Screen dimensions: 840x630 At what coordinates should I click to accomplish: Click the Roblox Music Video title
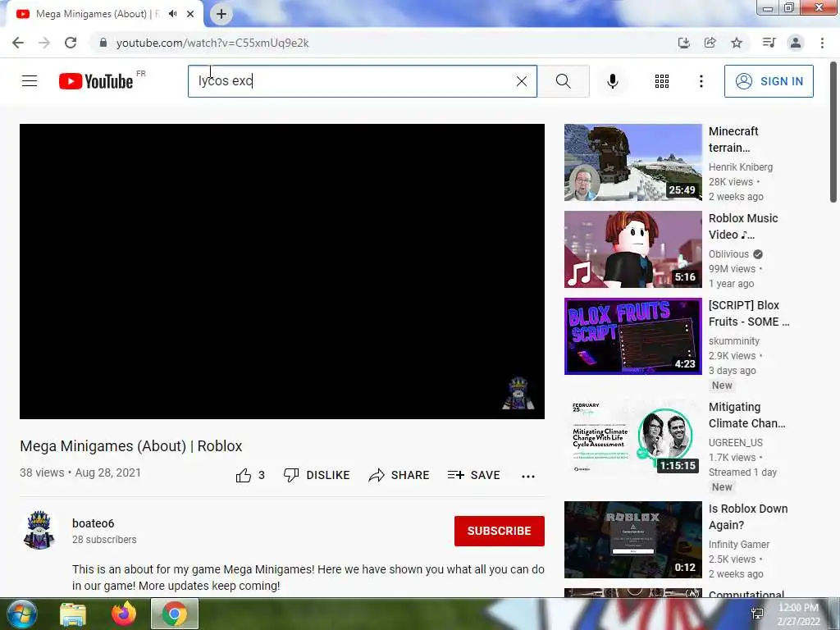[x=743, y=226]
